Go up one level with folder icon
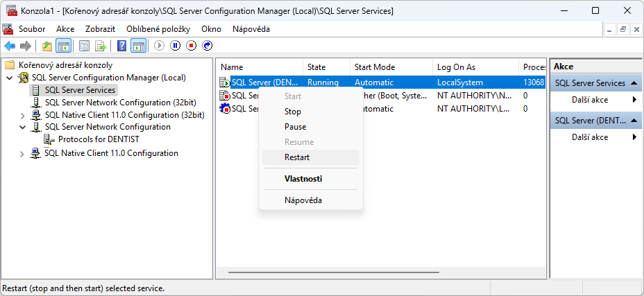Screen dimensions: 644x296 tap(47, 46)
